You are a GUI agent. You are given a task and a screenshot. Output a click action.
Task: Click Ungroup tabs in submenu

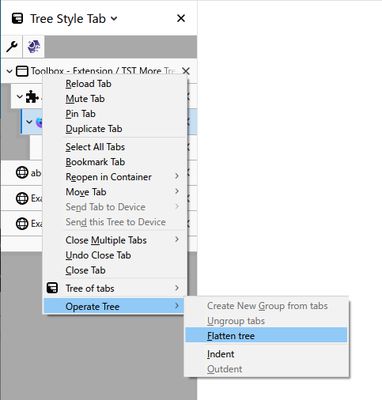pyautogui.click(x=266, y=321)
